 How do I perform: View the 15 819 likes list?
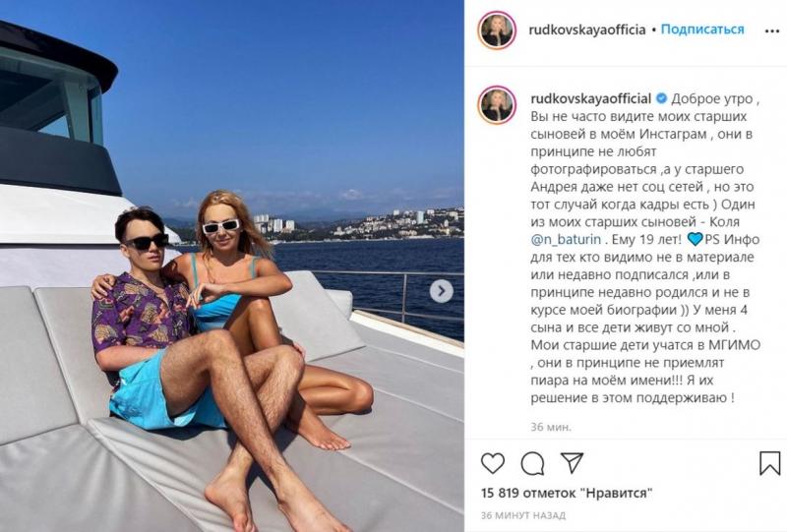coord(567,493)
